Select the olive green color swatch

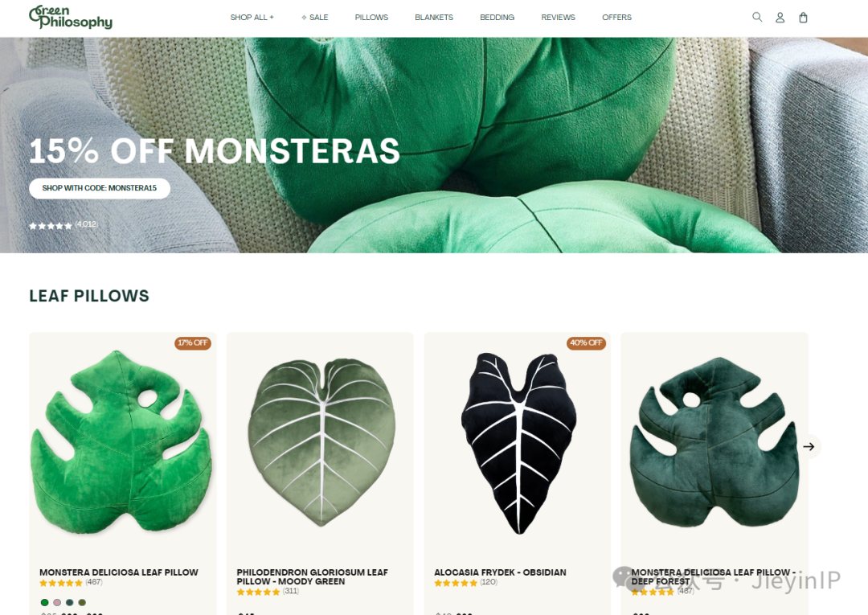point(82,602)
